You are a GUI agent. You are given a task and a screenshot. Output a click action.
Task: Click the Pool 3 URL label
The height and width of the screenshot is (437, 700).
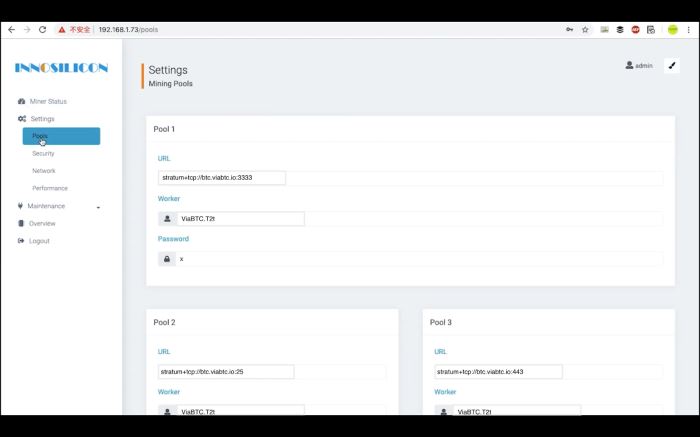click(440, 352)
